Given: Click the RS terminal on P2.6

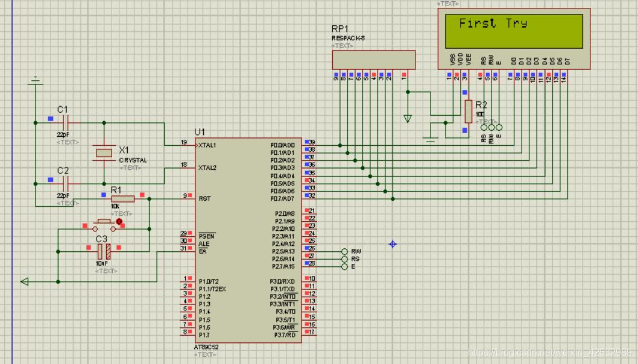Looking at the screenshot, I should pyautogui.click(x=344, y=259).
